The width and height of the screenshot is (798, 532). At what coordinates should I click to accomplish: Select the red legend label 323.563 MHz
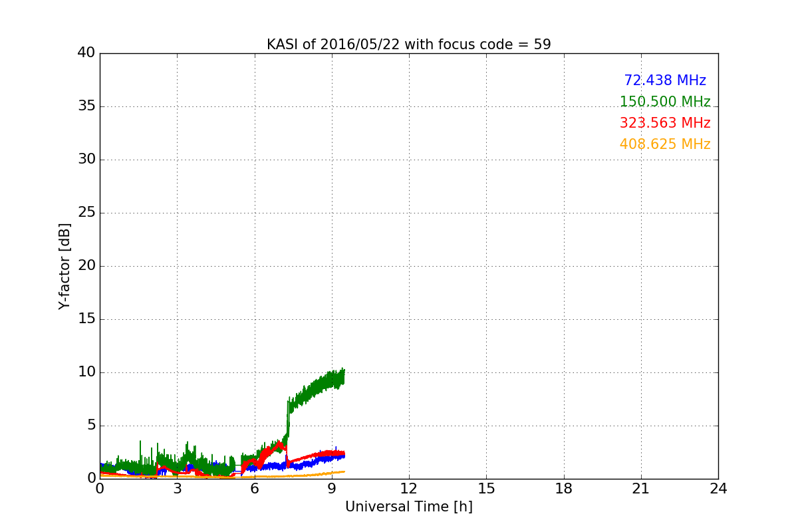[665, 123]
